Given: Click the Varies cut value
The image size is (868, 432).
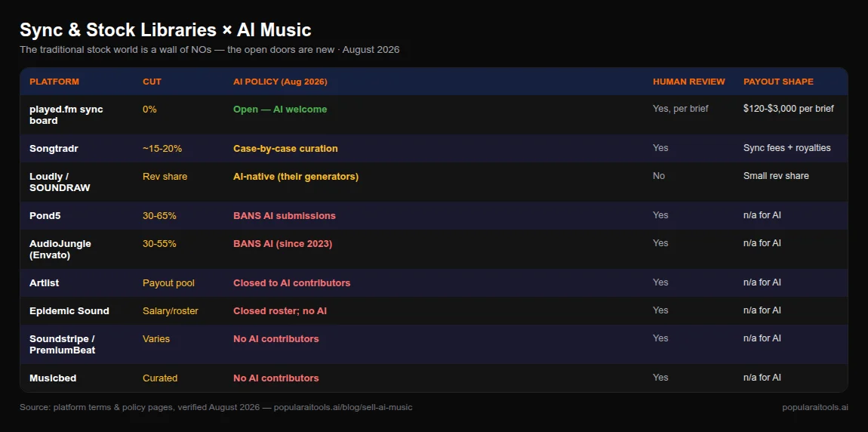Looking at the screenshot, I should (x=156, y=338).
